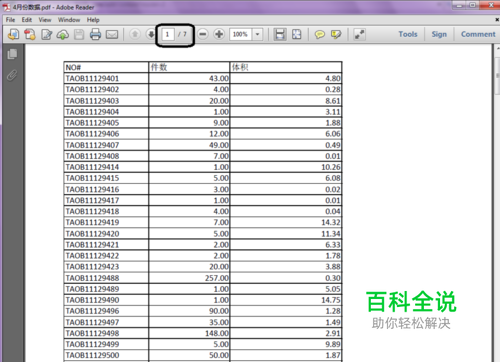Add a sticky note comment

pos(320,34)
